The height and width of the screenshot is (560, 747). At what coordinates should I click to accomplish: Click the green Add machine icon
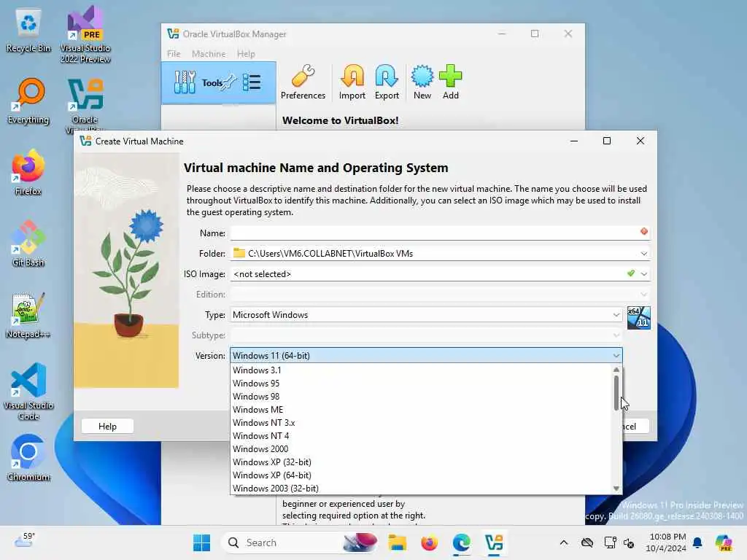(x=450, y=76)
